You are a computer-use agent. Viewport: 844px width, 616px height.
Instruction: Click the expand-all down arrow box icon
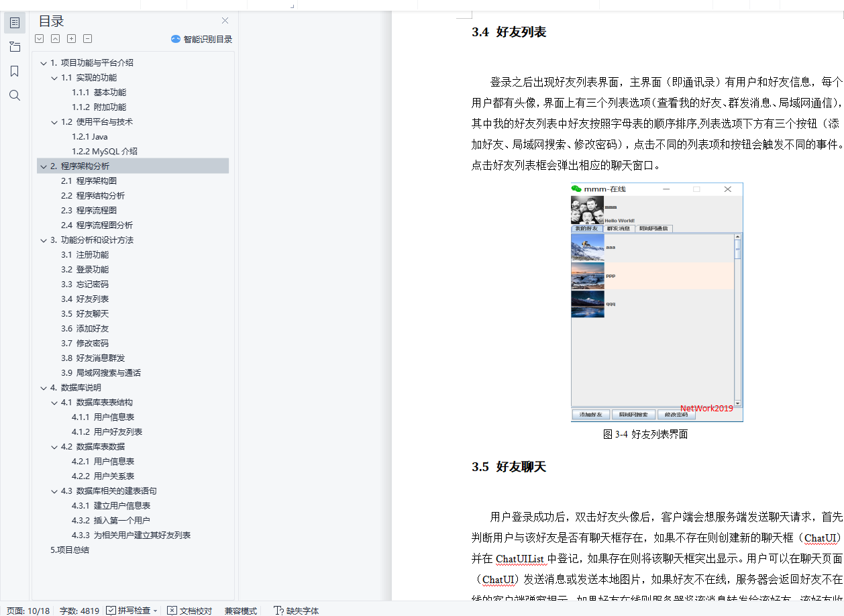click(x=40, y=39)
